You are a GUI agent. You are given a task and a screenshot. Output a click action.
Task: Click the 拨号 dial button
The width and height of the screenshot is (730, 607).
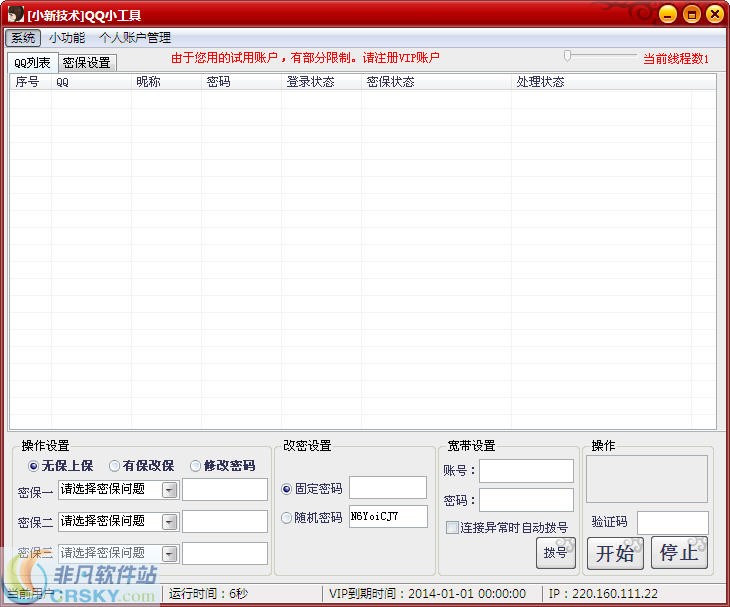point(556,553)
